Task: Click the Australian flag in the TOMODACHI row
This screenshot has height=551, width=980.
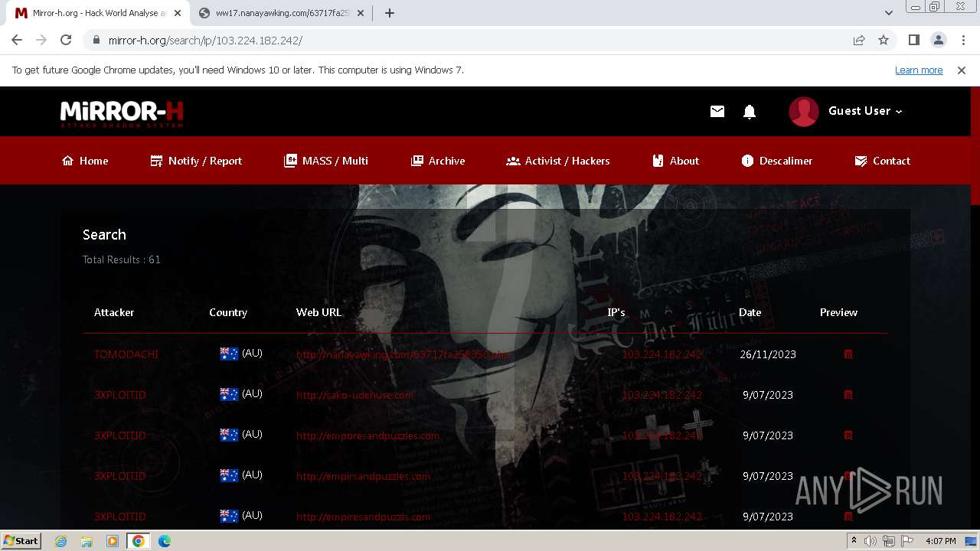Action: [229, 354]
